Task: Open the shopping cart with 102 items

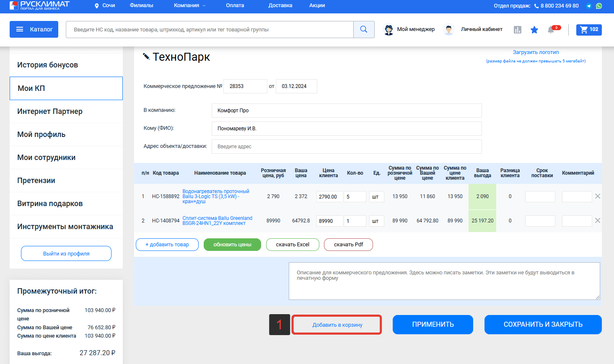Action: point(589,30)
